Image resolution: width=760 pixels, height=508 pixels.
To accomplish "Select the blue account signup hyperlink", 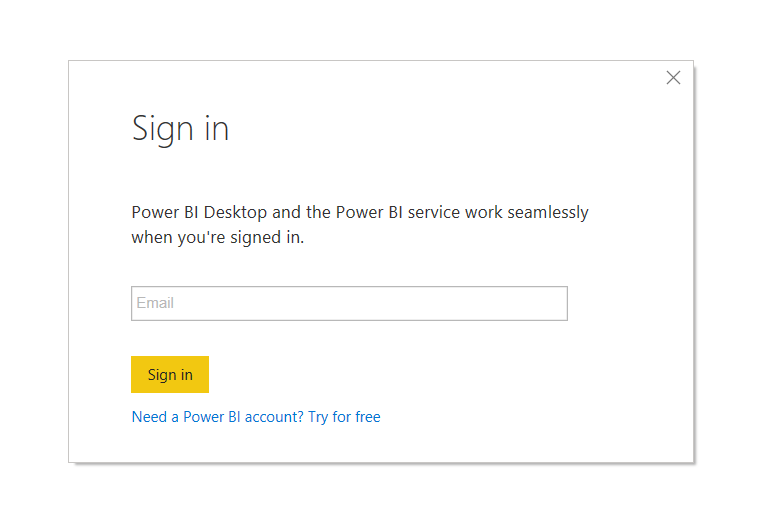I will 256,417.
